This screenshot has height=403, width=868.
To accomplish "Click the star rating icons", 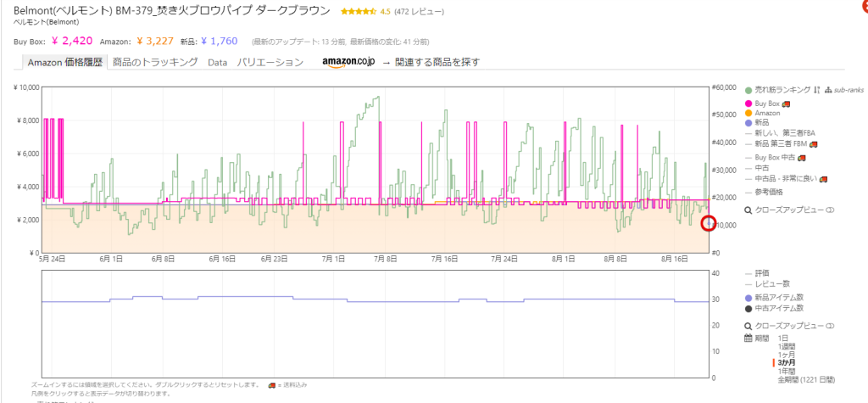I will tap(359, 13).
